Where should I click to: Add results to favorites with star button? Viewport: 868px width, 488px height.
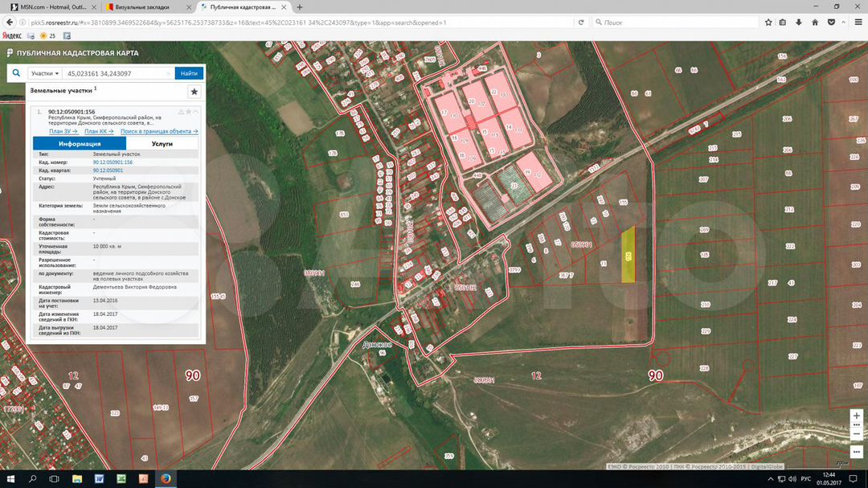click(x=194, y=92)
